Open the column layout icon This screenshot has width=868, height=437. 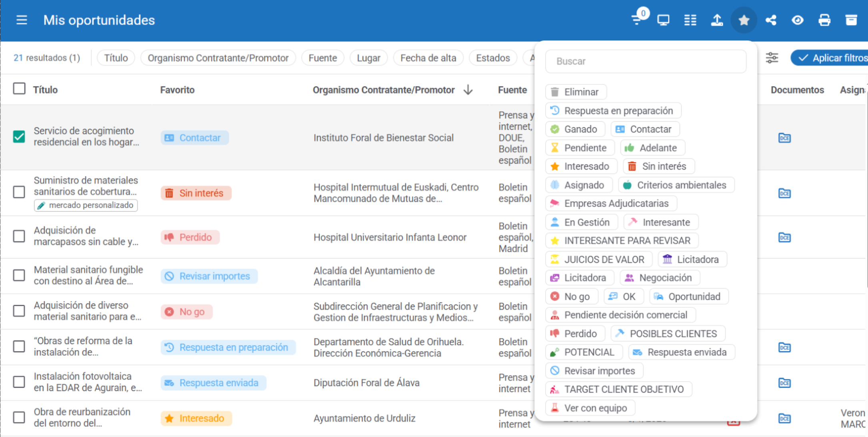pyautogui.click(x=690, y=20)
